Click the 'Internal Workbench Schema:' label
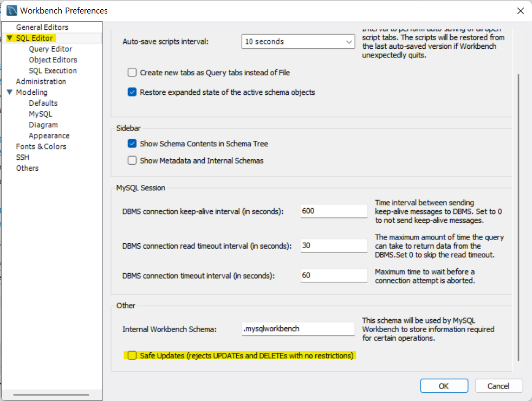 coord(170,329)
